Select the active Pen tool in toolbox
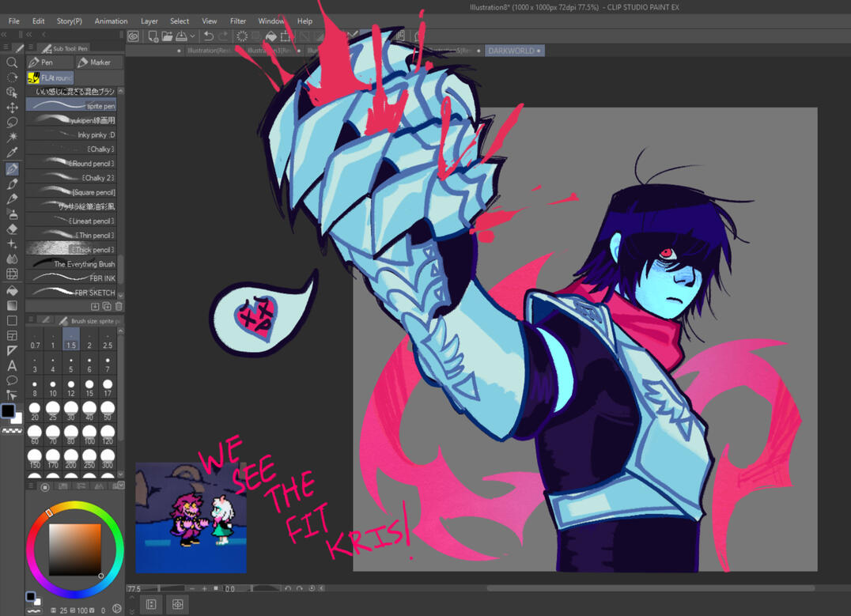 pos(11,168)
